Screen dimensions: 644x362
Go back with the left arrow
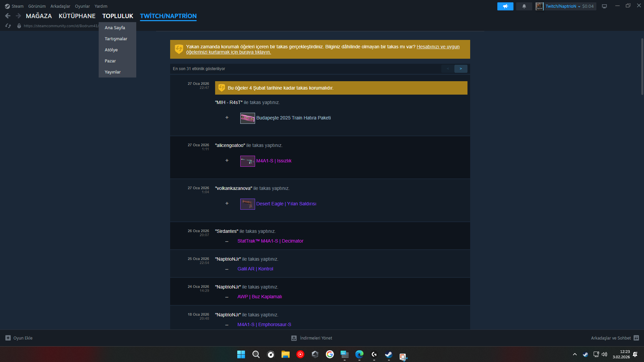click(8, 16)
